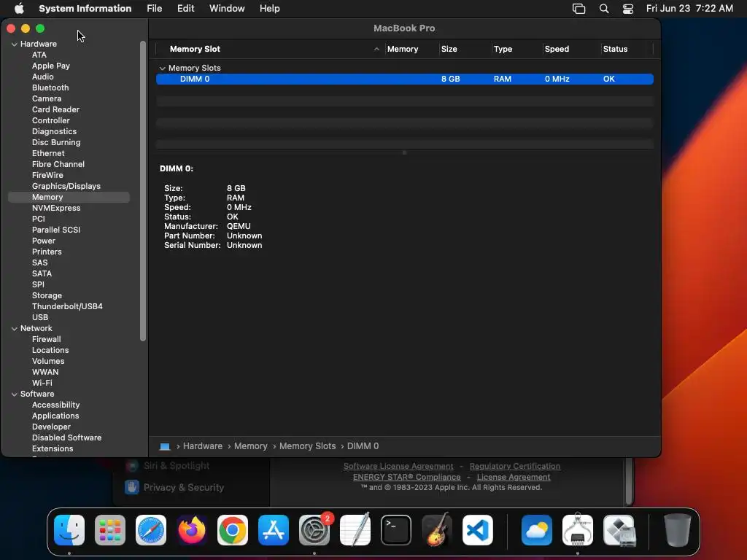Open Control Center in menu bar
Viewport: 747px width, 560px height.
(628, 9)
